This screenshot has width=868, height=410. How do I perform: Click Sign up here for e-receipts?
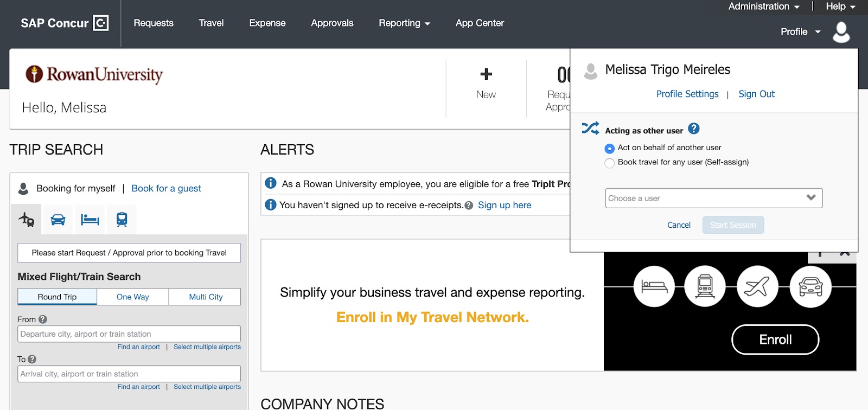pyautogui.click(x=505, y=205)
